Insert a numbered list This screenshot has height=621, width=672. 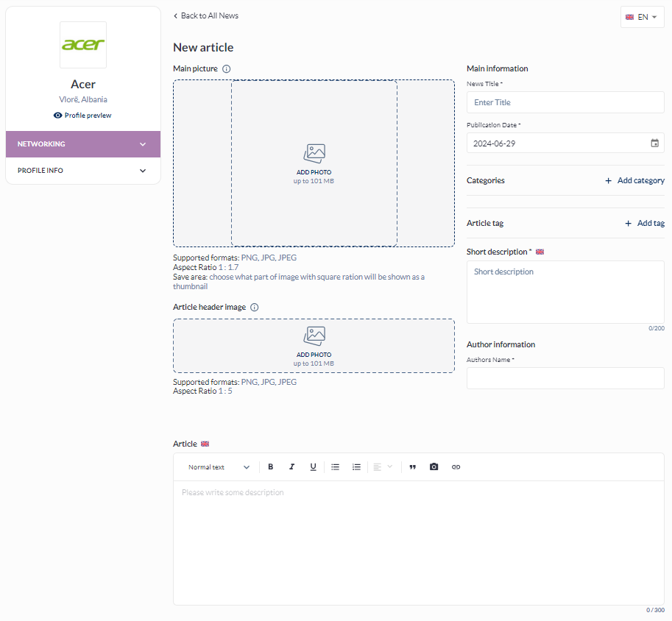357,467
